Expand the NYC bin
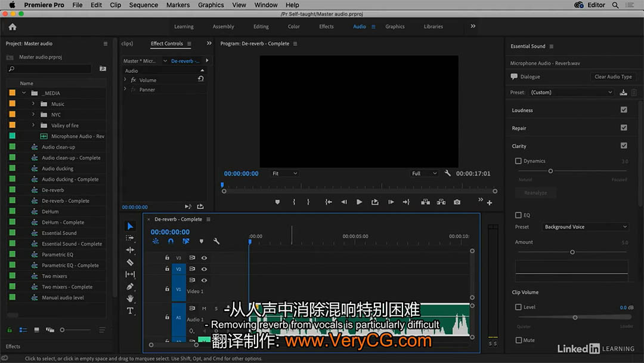 pos(33,115)
